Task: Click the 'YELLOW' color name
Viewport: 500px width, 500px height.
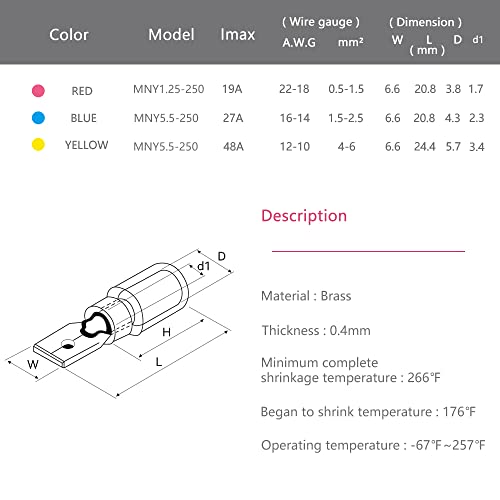Action: pyautogui.click(x=86, y=145)
